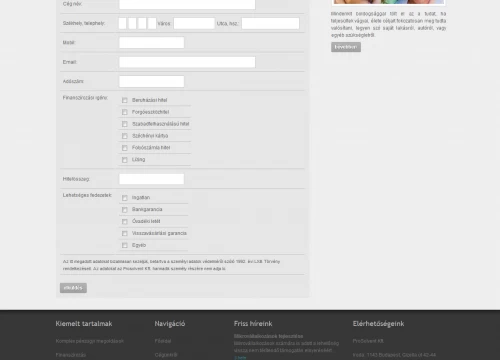The width and height of the screenshot is (500, 360).
Task: Check the Szabadfelhasználású hitel option
Action: (x=125, y=124)
